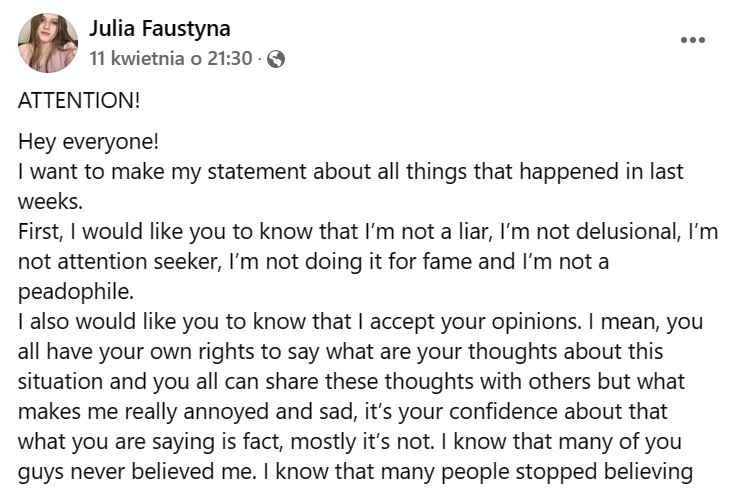This screenshot has height=488, width=729.
Task: Click the words attention seeker in the post
Action: pyautogui.click(x=137, y=262)
